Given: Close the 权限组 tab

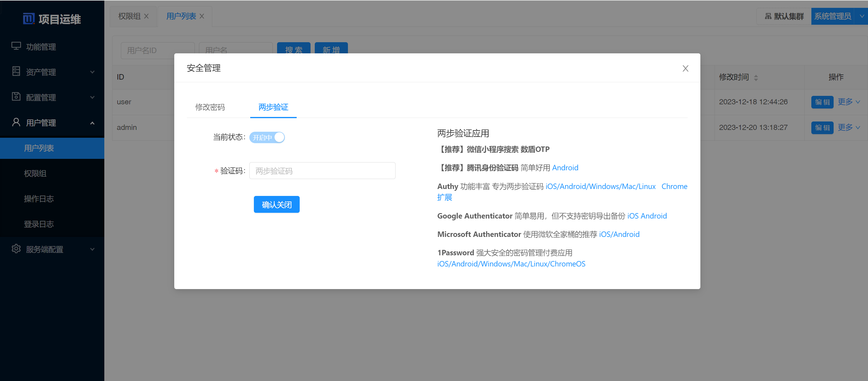Looking at the screenshot, I should 146,16.
